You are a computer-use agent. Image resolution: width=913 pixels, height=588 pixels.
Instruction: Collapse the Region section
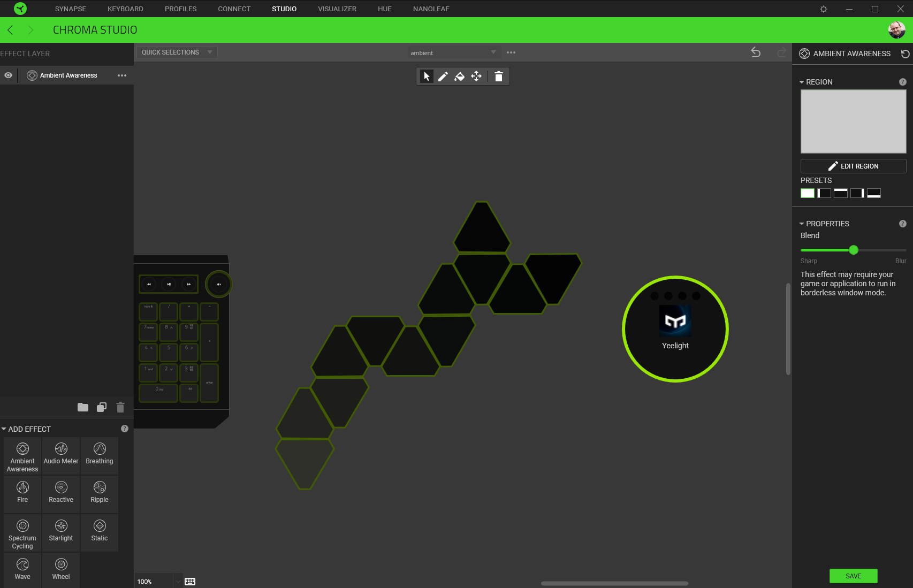[802, 82]
